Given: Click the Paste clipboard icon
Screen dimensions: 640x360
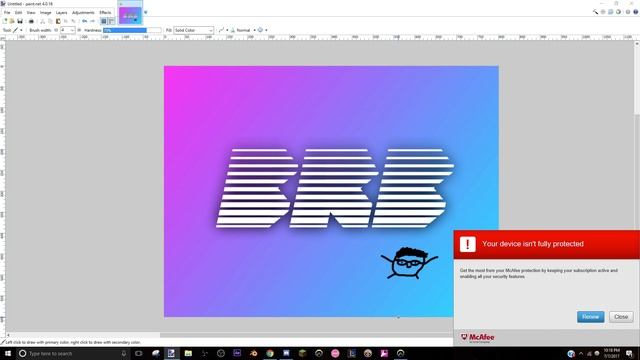Looking at the screenshot, I should point(58,21).
